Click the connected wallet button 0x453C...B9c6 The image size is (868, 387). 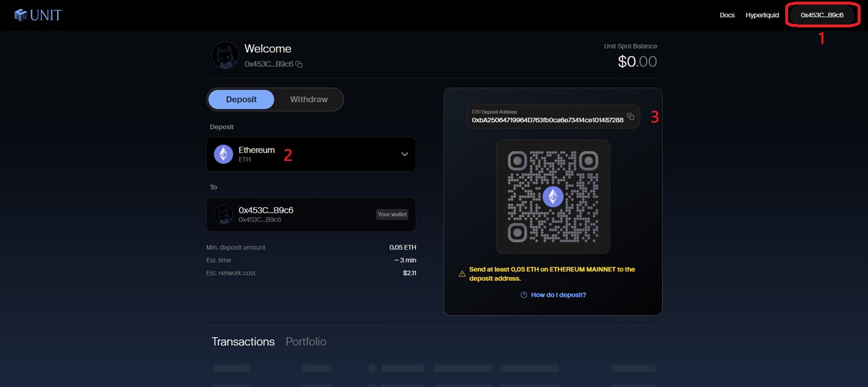(x=822, y=15)
